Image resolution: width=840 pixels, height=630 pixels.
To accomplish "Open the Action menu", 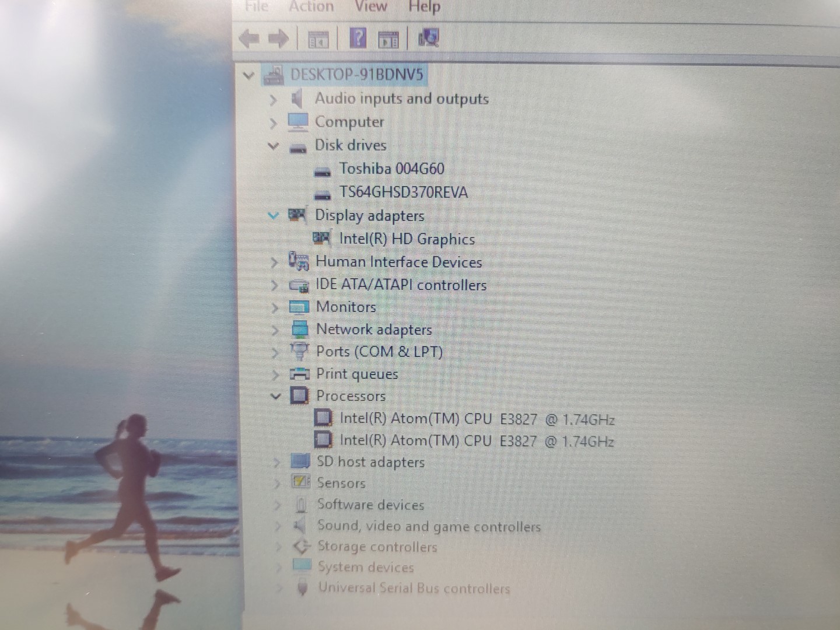I will point(311,6).
